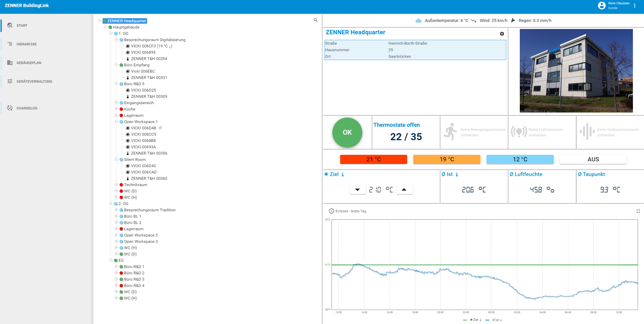Click the green OK status button
The height and width of the screenshot is (324, 644).
pyautogui.click(x=347, y=132)
